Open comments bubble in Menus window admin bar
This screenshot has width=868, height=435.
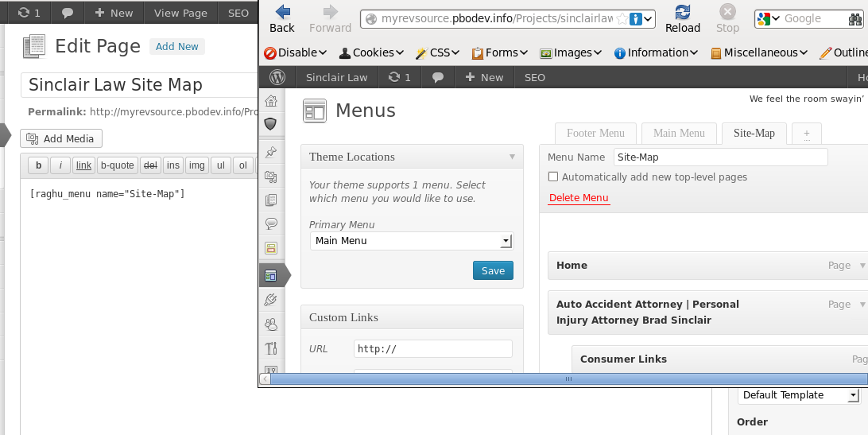437,78
